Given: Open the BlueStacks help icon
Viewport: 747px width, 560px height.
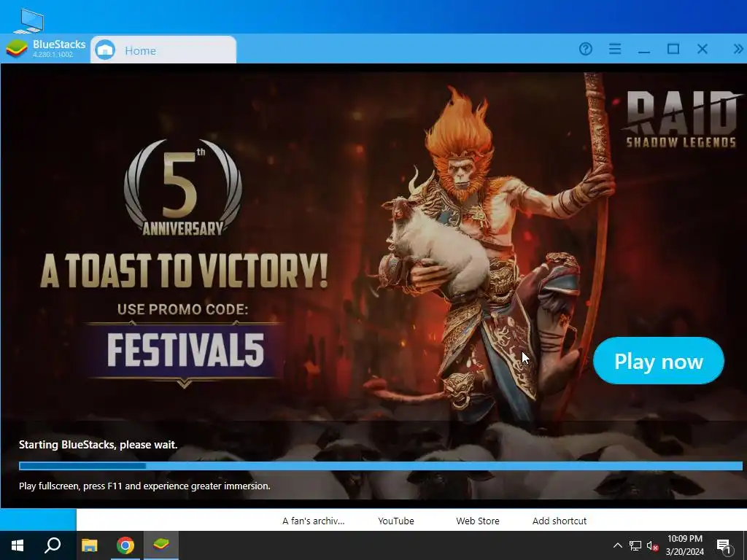Looking at the screenshot, I should point(586,49).
